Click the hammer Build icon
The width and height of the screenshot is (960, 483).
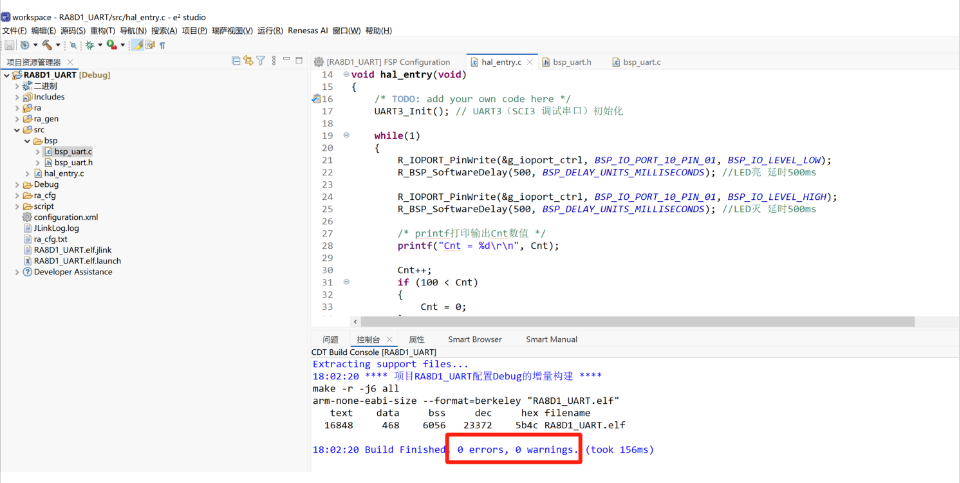(x=47, y=45)
